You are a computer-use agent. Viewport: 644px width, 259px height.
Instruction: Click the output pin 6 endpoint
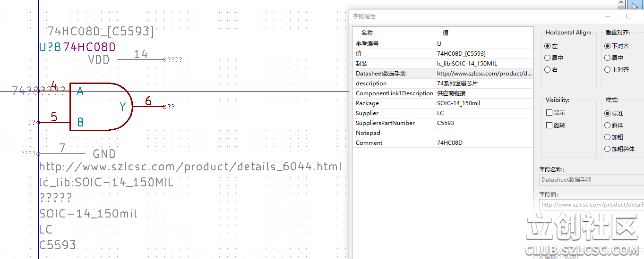pos(164,107)
